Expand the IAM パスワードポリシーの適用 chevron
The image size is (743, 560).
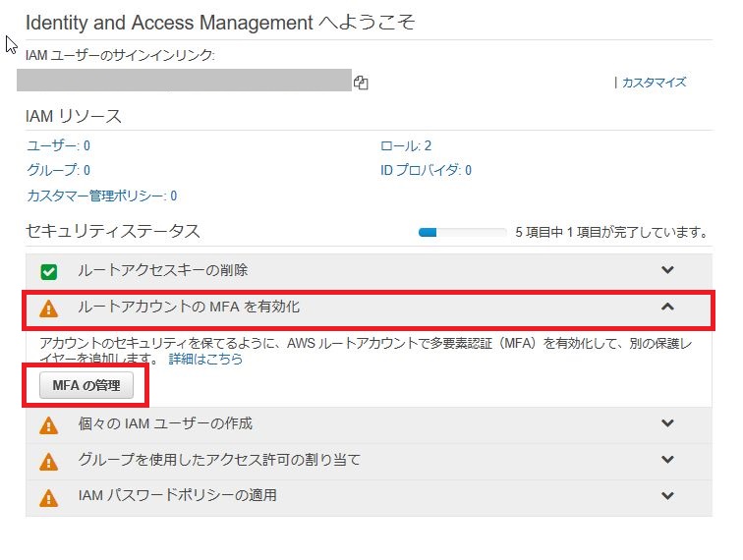click(x=667, y=495)
